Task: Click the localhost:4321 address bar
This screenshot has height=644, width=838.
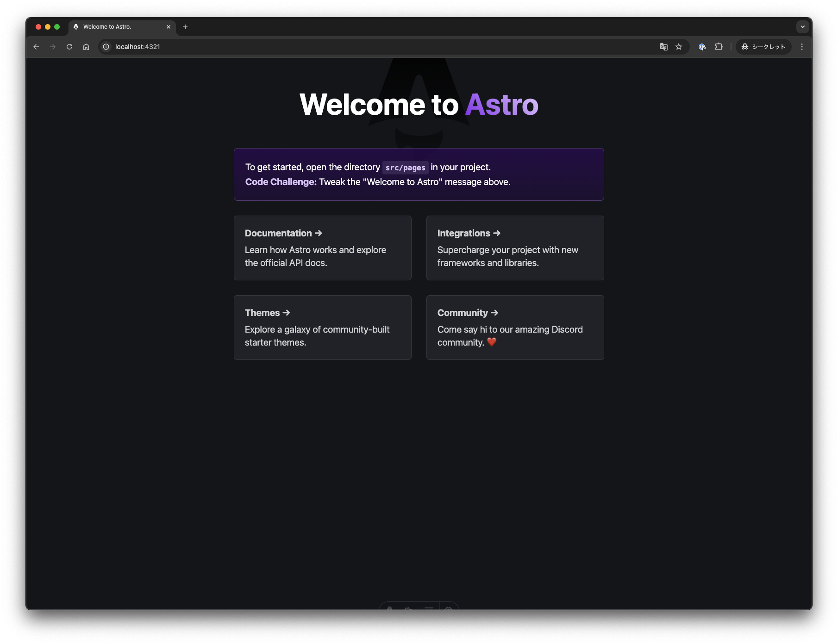Action: [370, 47]
